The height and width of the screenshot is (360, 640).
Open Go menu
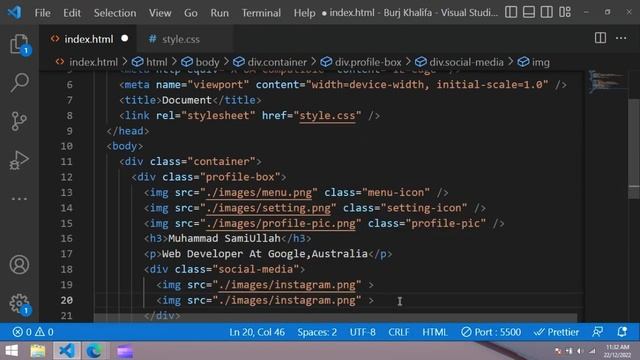[x=191, y=13]
